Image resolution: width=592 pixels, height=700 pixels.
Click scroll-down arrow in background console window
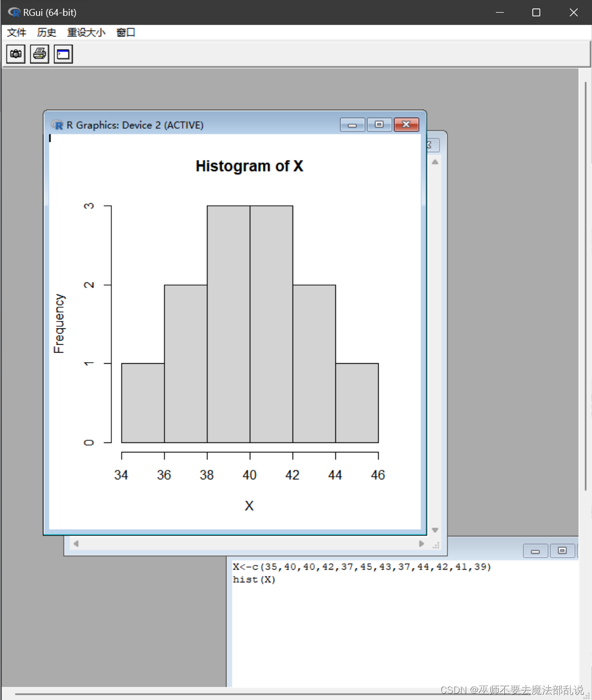pyautogui.click(x=435, y=530)
